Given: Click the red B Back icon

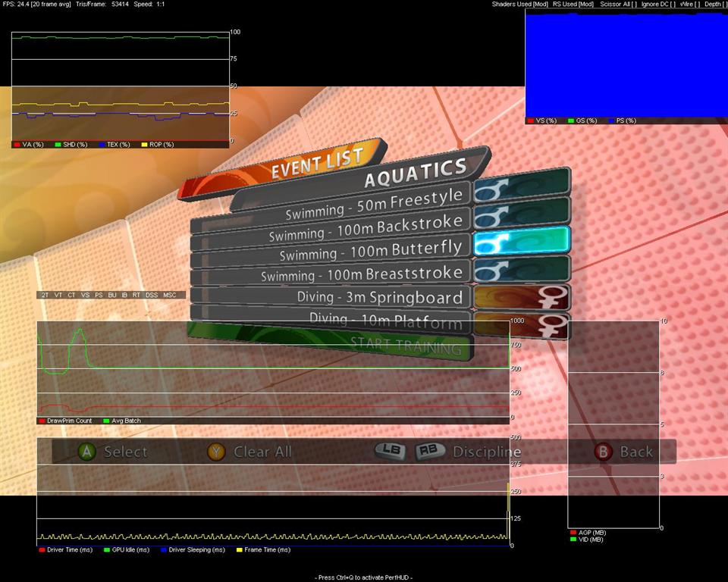Looking at the screenshot, I should click(603, 452).
